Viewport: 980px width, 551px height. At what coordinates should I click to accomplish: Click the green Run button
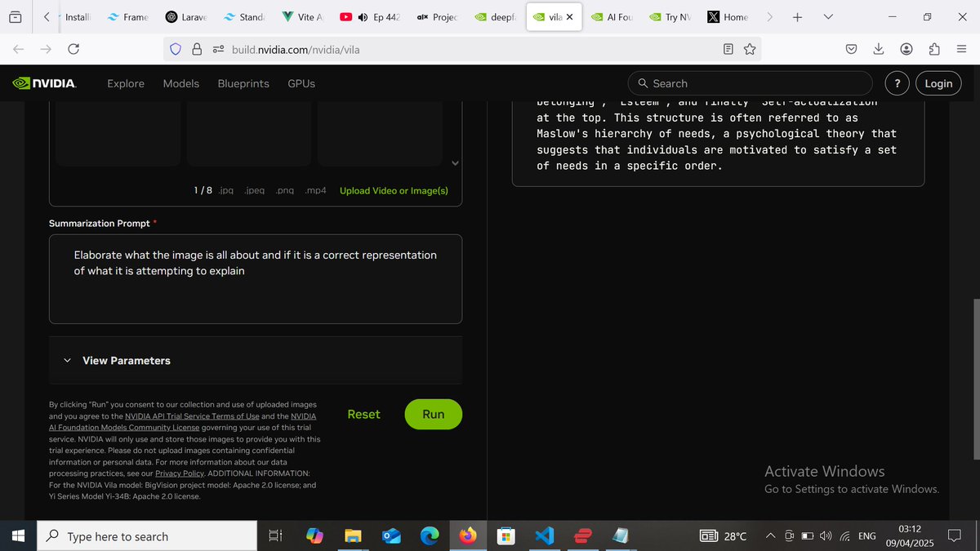coord(433,414)
